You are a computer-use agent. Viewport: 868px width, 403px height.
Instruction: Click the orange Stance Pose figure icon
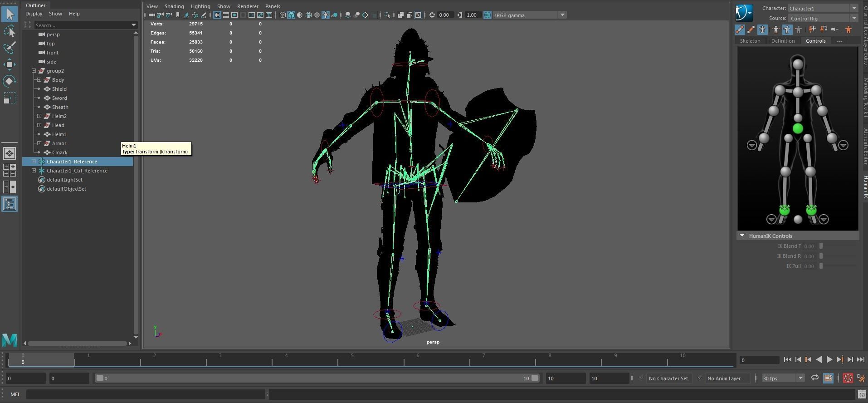point(848,29)
